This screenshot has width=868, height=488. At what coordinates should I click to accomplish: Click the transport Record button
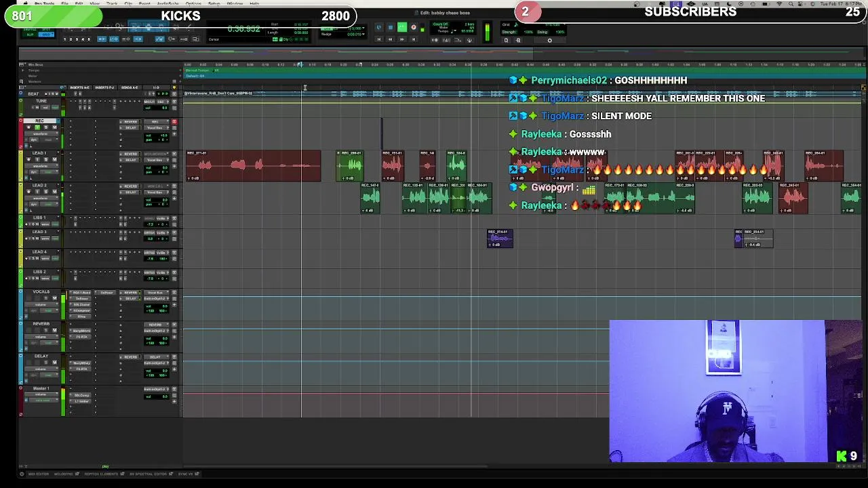point(413,27)
